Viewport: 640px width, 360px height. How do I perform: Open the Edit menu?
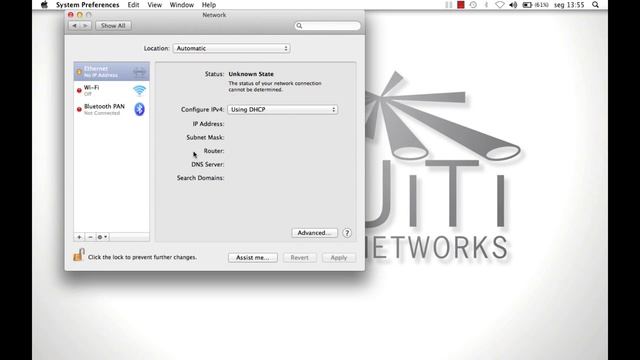(x=133, y=5)
